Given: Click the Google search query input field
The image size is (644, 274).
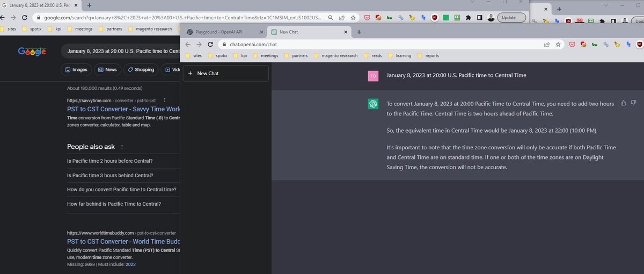Looking at the screenshot, I should [121, 52].
